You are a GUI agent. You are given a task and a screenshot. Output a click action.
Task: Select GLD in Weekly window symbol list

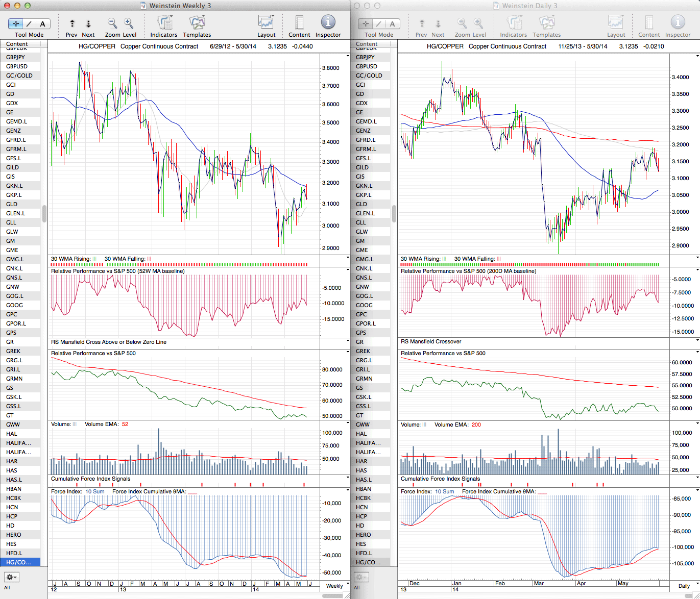click(12, 204)
